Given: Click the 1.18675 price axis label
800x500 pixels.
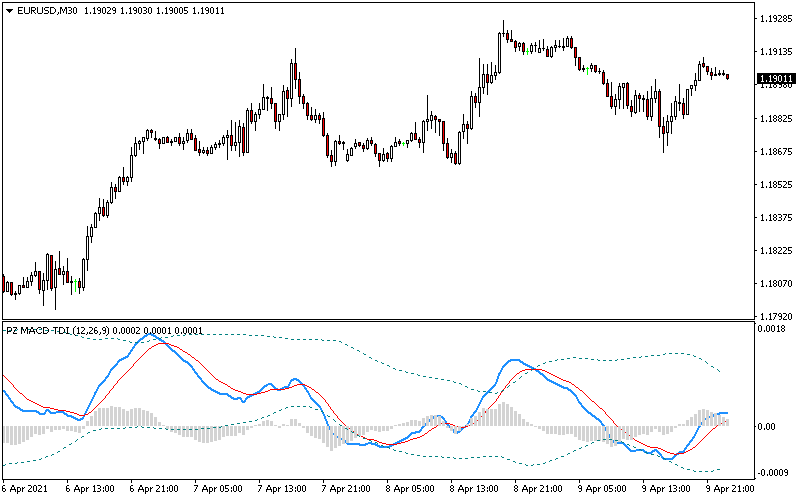Looking at the screenshot, I should [771, 152].
